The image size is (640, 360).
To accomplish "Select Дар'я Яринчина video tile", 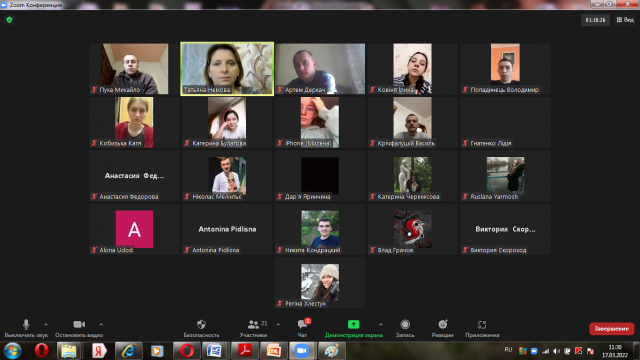I will pos(320,176).
